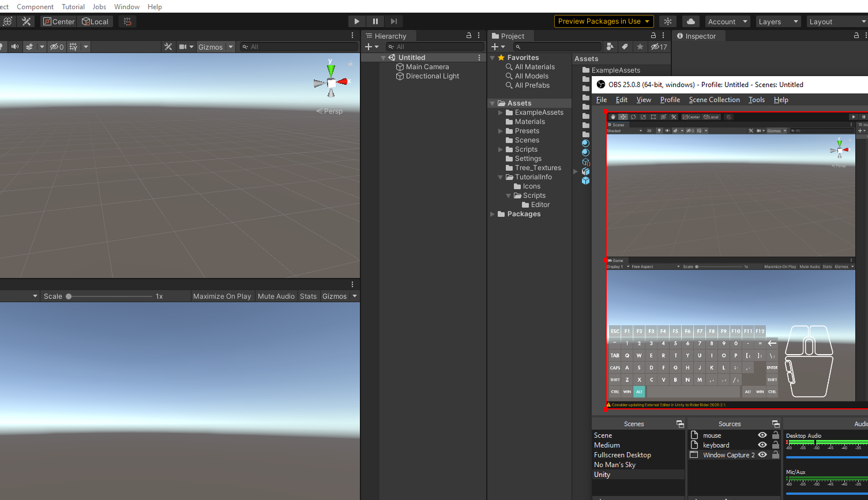Click the Unity cloud services icon

tap(690, 21)
